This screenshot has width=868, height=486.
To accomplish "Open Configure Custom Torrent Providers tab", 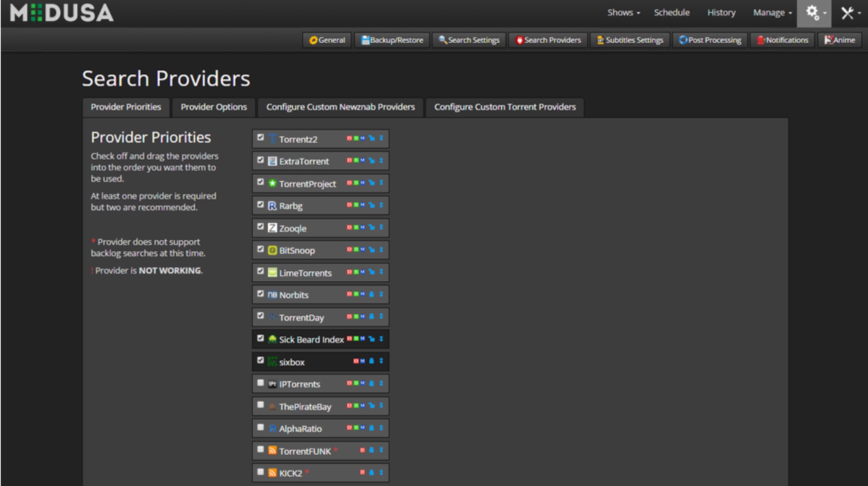I will coord(505,107).
